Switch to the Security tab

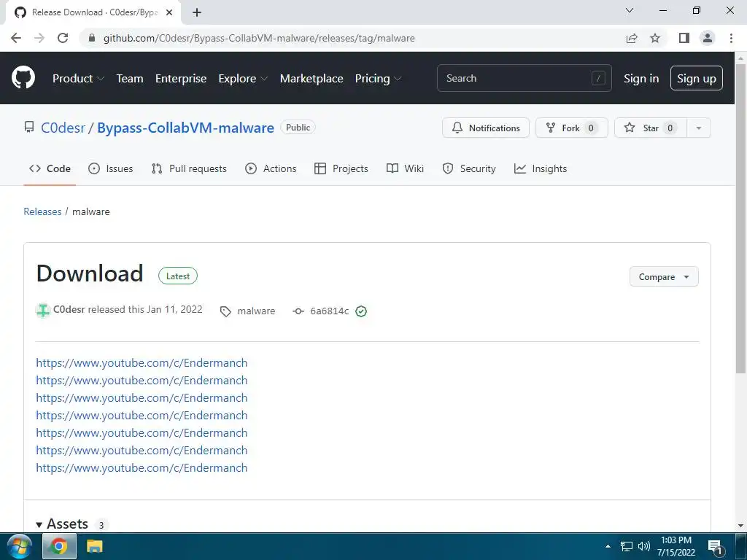coord(469,168)
